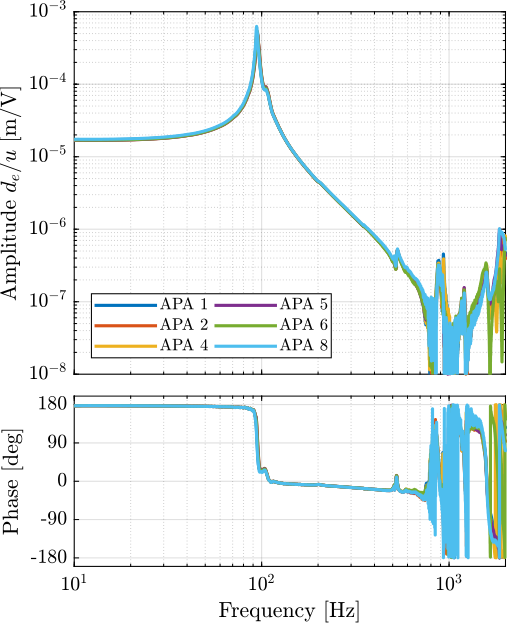
Task: Click the Frequency [Hz] axis label
Action: (x=289, y=611)
